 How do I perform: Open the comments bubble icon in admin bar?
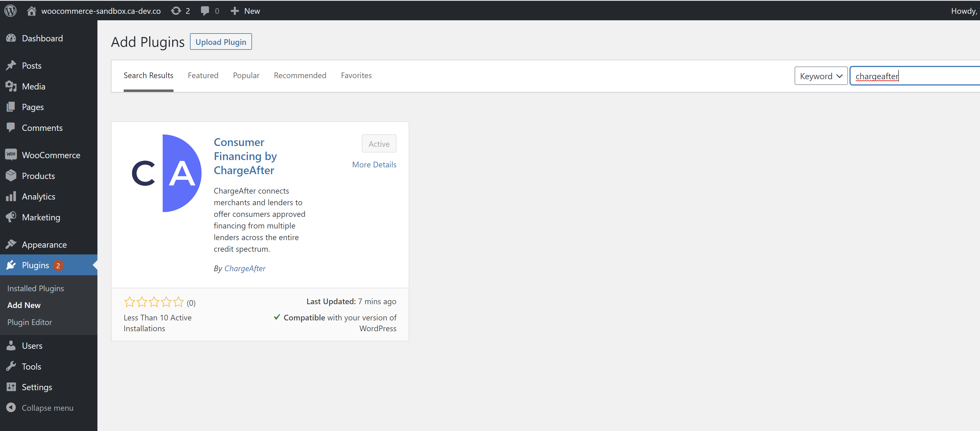click(205, 11)
